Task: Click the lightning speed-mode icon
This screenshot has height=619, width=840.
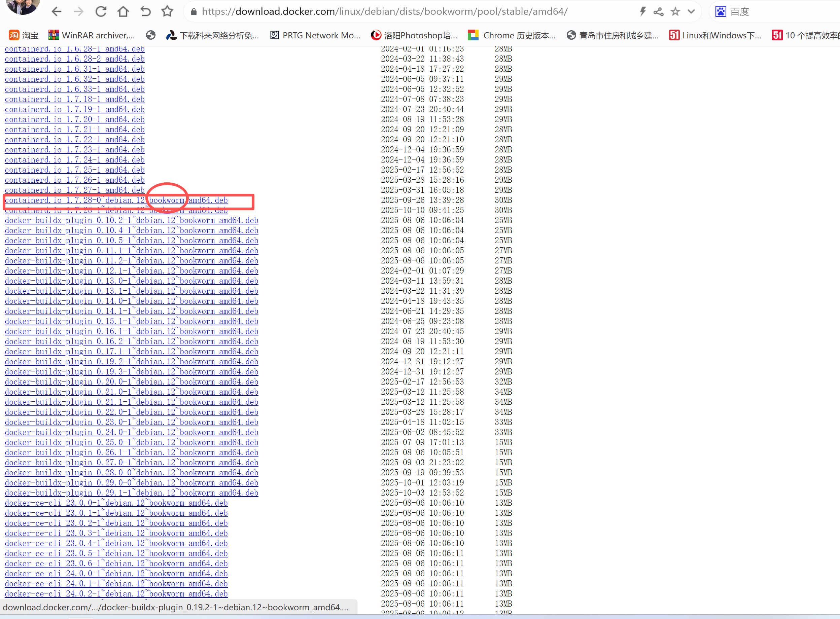Action: point(642,12)
